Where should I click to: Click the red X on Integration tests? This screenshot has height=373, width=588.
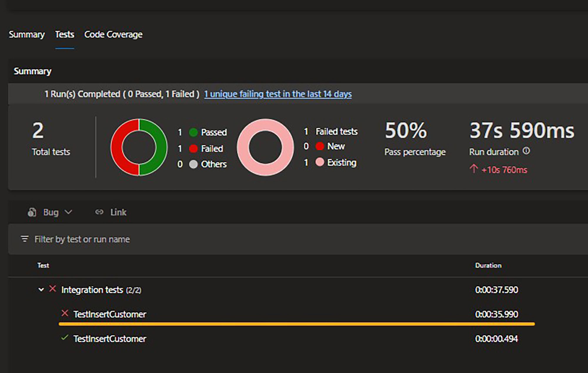pos(53,289)
